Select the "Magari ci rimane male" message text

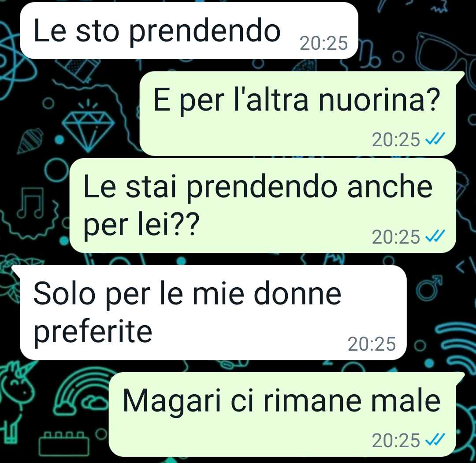[281, 401]
